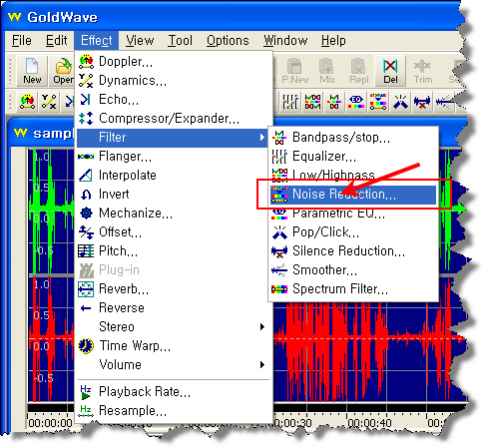Apply Interpolate effect
Image resolution: width=484 pixels, height=448 pixels.
(175, 175)
